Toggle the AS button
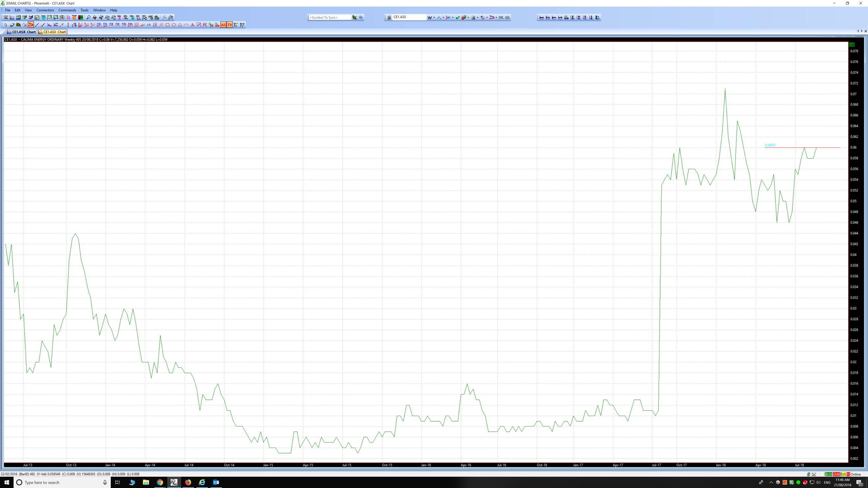 coord(223,25)
